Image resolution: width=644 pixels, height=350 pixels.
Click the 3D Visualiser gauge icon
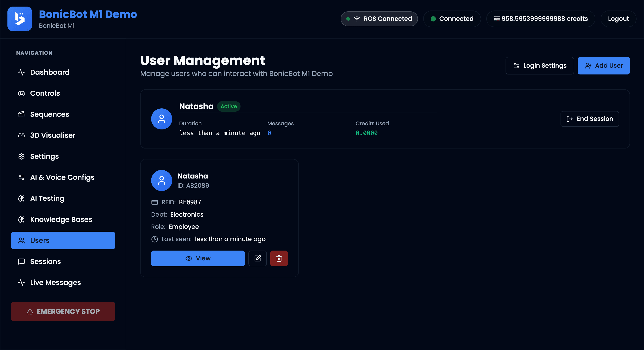(21, 135)
